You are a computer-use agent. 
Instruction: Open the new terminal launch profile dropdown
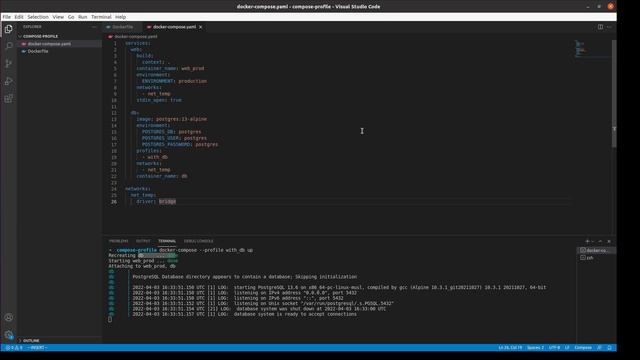point(593,241)
